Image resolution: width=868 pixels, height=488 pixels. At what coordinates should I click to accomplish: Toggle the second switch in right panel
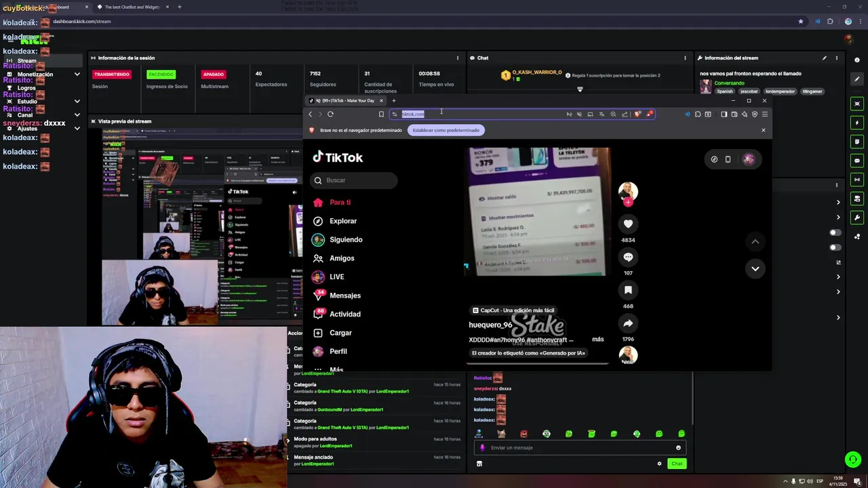coord(835,247)
